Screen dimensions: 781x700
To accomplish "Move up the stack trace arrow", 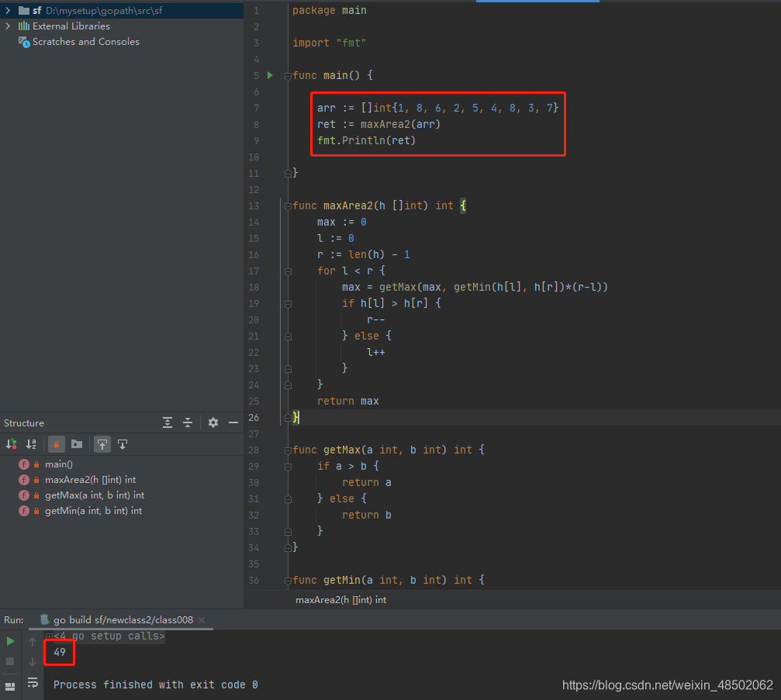I will point(33,642).
